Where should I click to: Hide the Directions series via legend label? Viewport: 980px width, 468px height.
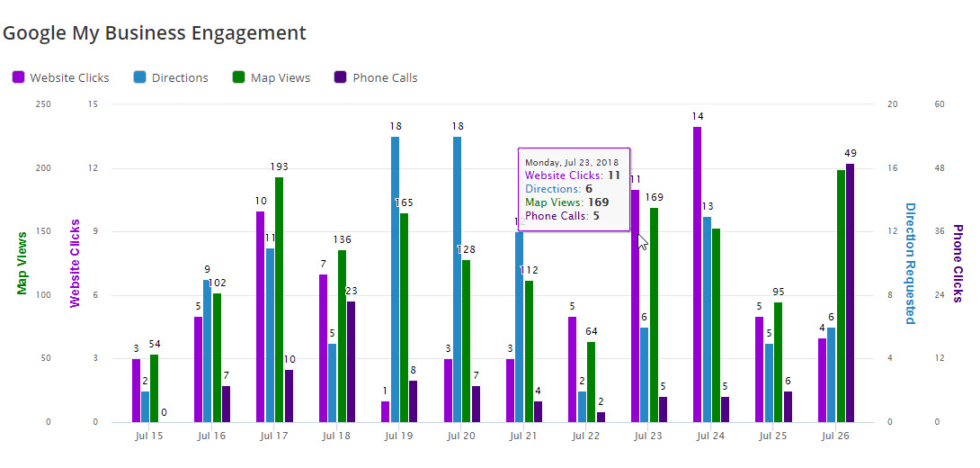click(x=180, y=77)
